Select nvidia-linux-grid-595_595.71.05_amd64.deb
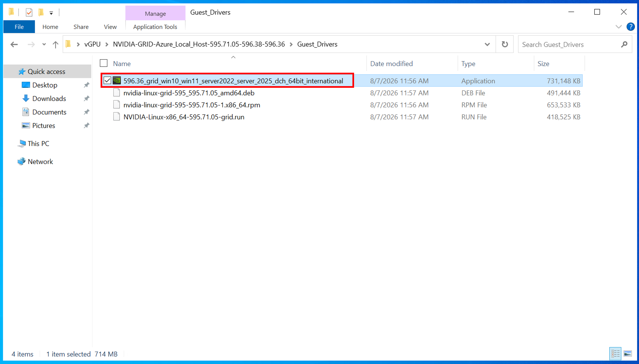 point(189,93)
